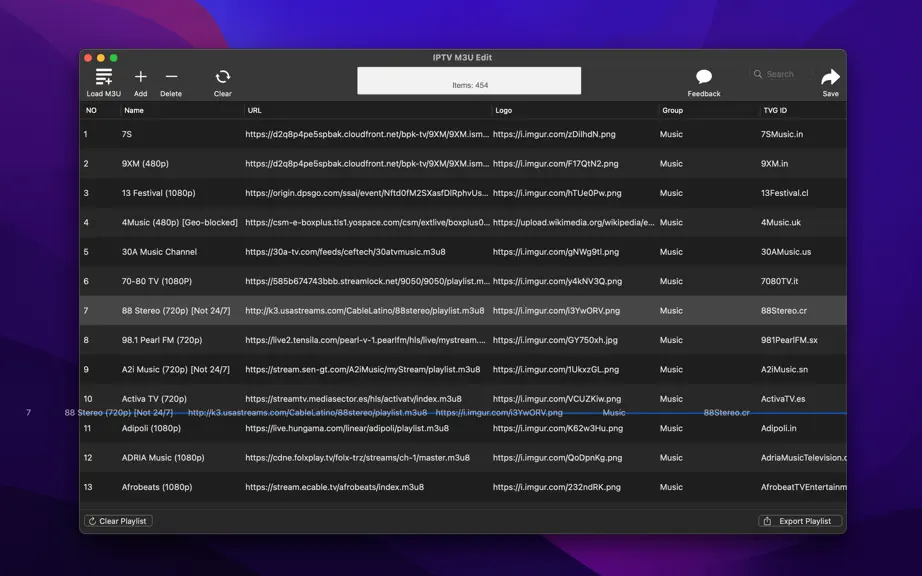Image resolution: width=922 pixels, height=576 pixels.
Task: Click the upload.wikimedia.org logo cell
Action: (573, 222)
